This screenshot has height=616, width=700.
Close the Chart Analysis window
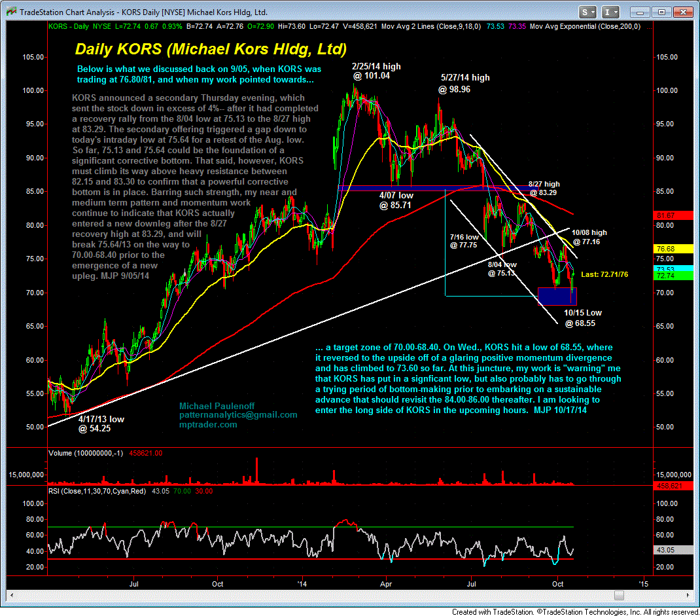(682, 12)
